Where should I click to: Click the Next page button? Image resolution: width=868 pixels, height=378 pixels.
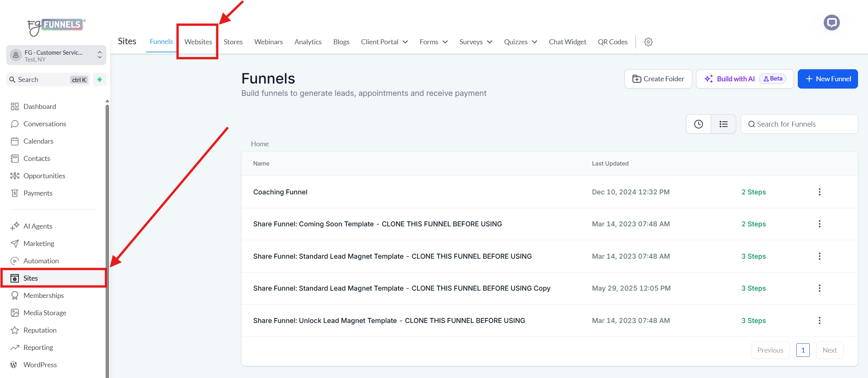click(829, 350)
